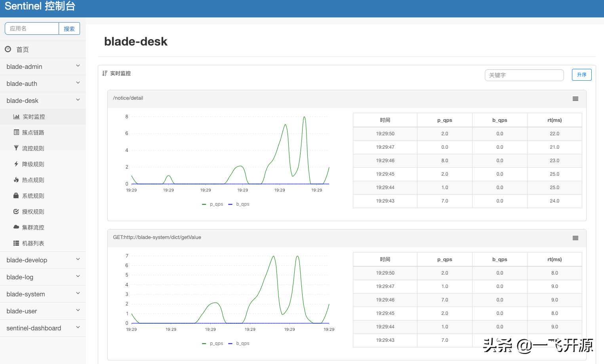This screenshot has height=364, width=604.
Task: Expand the blade-admin application
Action: click(x=43, y=66)
